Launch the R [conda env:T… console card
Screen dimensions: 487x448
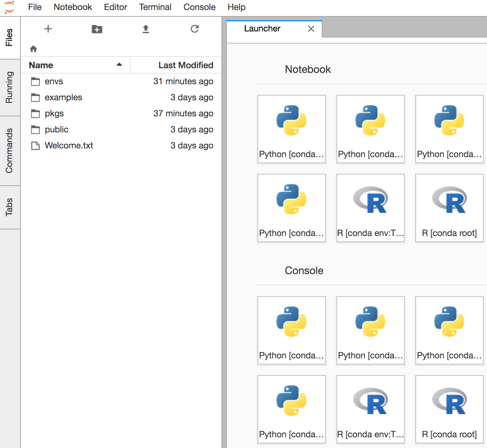371,409
